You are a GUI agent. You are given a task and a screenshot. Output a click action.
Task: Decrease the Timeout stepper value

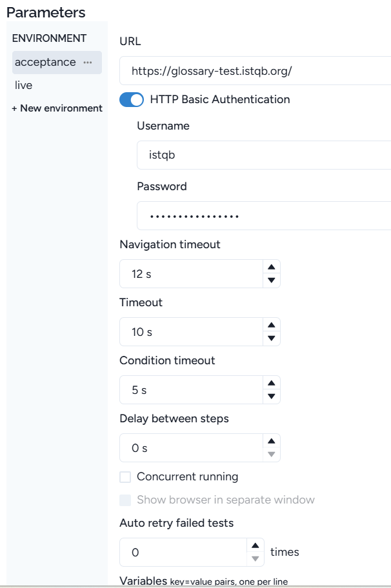tap(272, 338)
